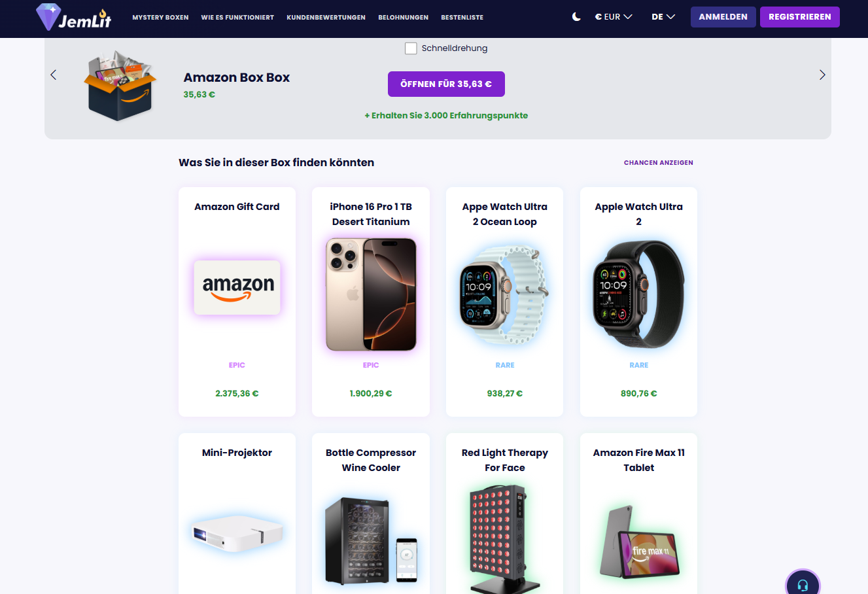Click the Amazon Box image
Screen dimensions: 868x594
121,86
